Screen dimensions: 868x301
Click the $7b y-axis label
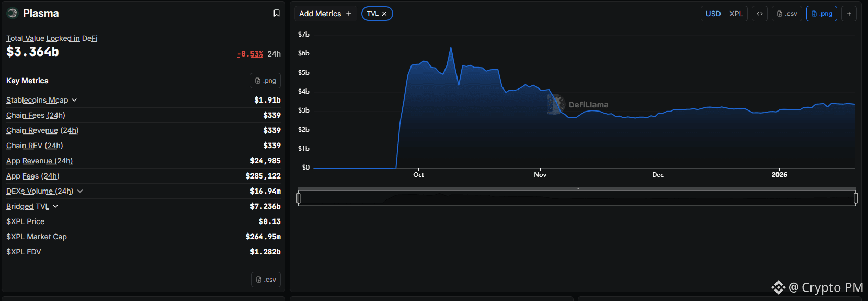coord(304,35)
